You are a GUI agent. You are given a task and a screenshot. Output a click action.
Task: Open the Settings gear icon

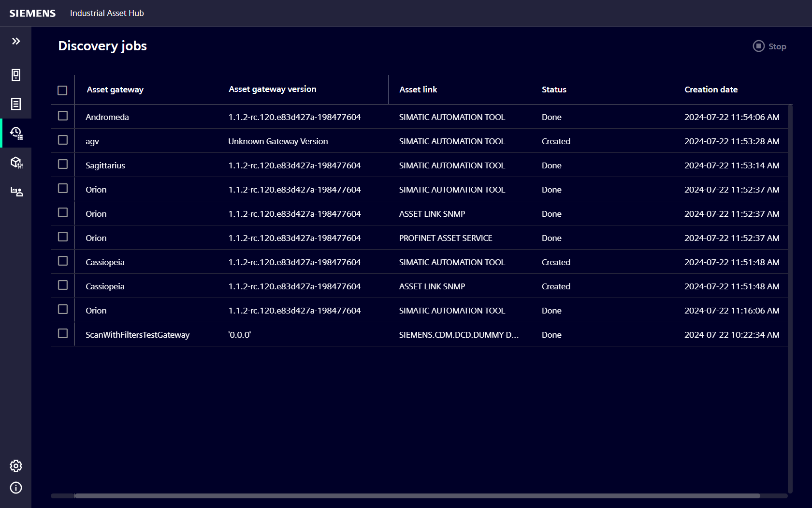coord(16,466)
